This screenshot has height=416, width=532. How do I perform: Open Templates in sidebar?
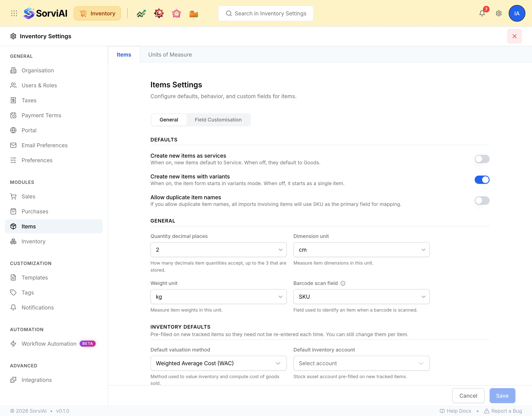54,277
